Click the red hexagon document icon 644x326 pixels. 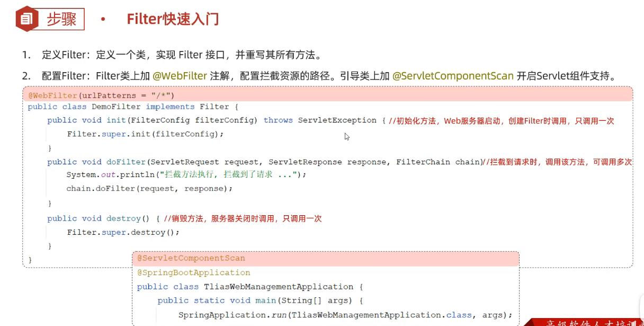[26, 20]
